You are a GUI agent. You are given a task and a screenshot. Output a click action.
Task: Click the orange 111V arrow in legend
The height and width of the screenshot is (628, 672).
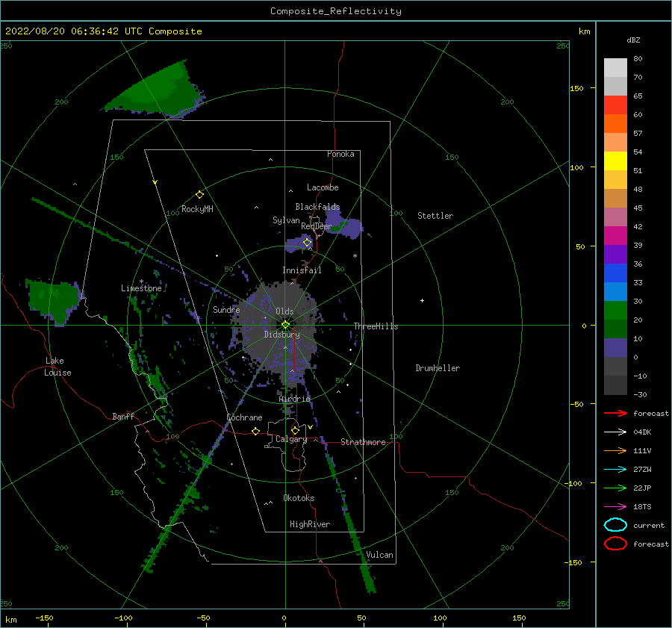(615, 450)
